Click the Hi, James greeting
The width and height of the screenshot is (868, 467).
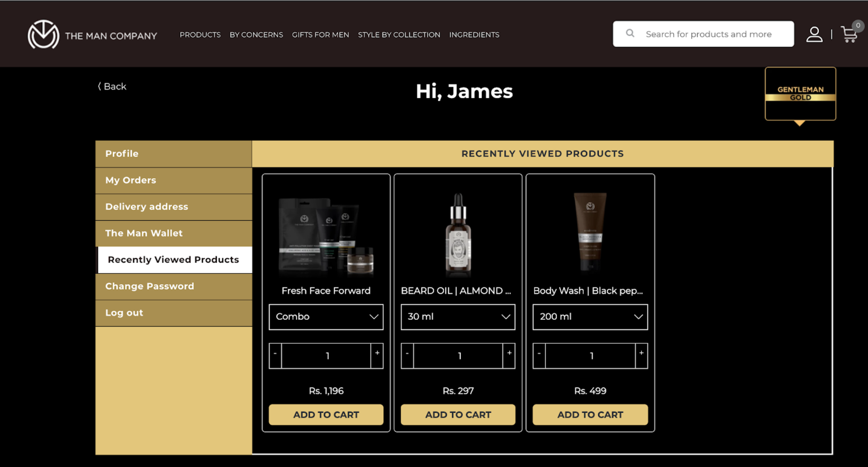point(464,91)
